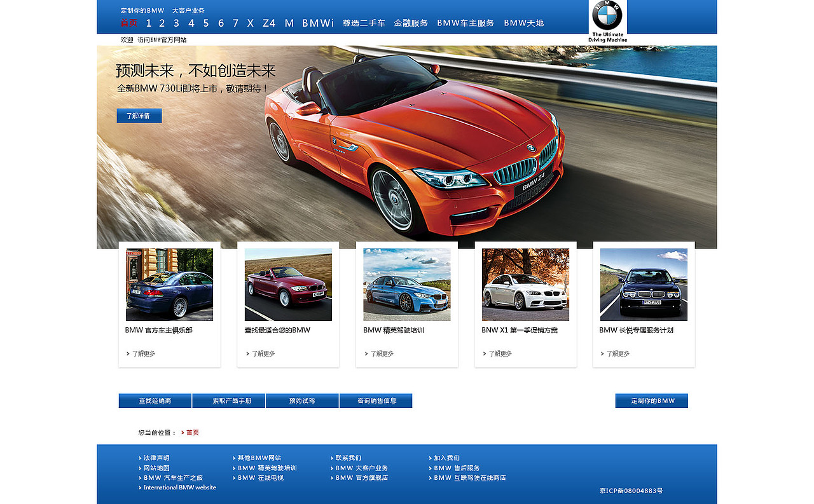
Task: Open the blue M3 thumbnail for 精英驾驶培训
Action: click(407, 284)
